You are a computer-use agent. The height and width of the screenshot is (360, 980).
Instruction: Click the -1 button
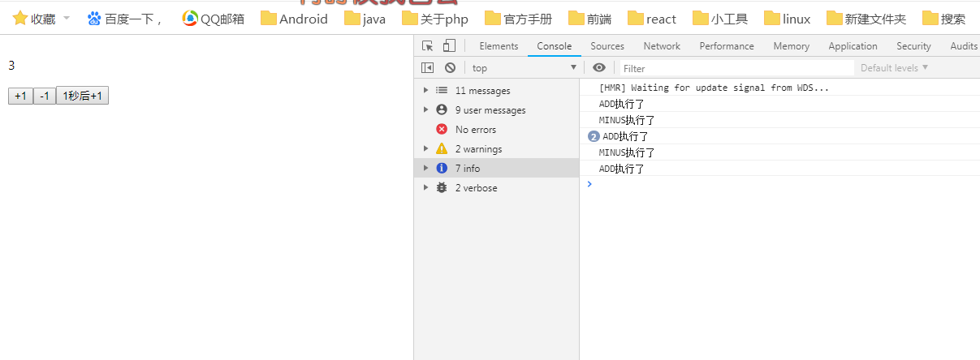click(45, 96)
